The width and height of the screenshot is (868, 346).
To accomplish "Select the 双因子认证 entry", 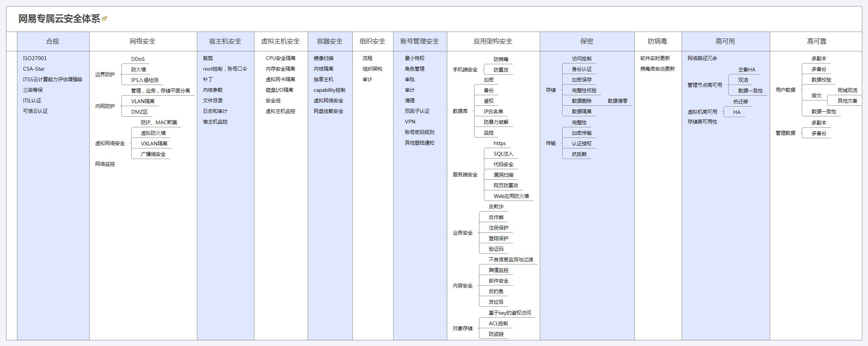I will pyautogui.click(x=417, y=111).
